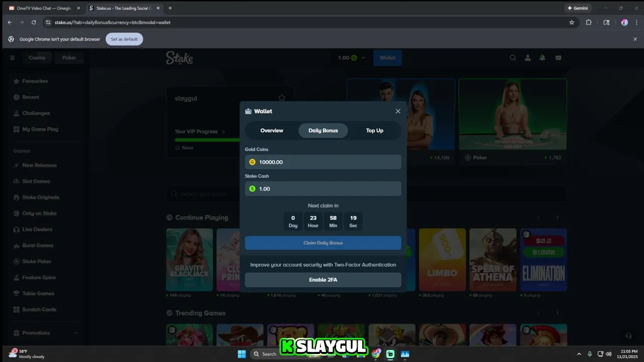Click the Gold Coins amount field
Screen dimensions: 644x362
click(323, 162)
